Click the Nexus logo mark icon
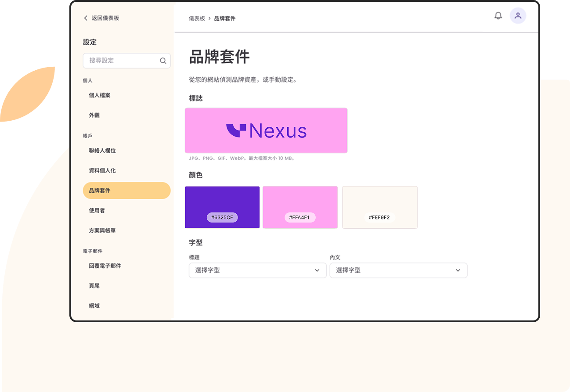The height and width of the screenshot is (392, 570). pyautogui.click(x=236, y=130)
